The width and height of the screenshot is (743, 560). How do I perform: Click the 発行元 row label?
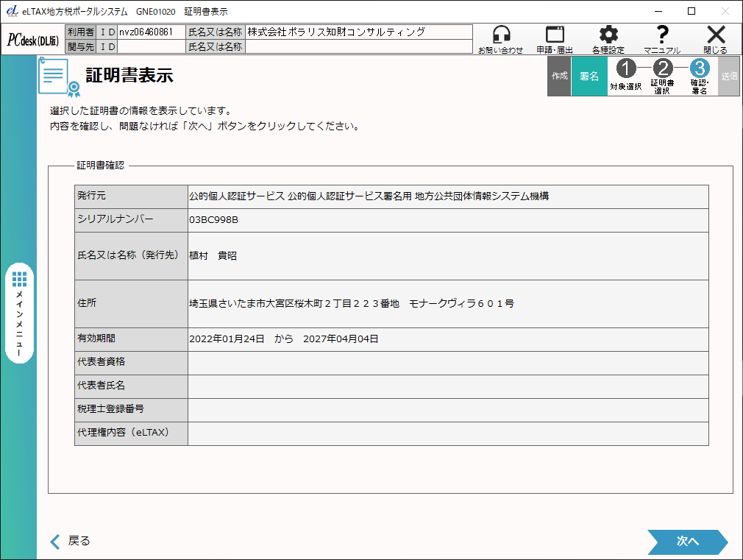coord(131,196)
